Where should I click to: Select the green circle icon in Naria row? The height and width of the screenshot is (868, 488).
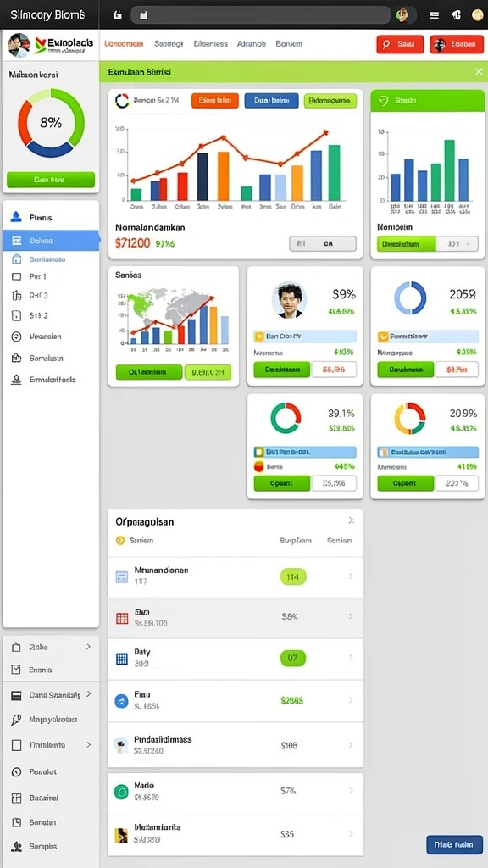coord(121,792)
